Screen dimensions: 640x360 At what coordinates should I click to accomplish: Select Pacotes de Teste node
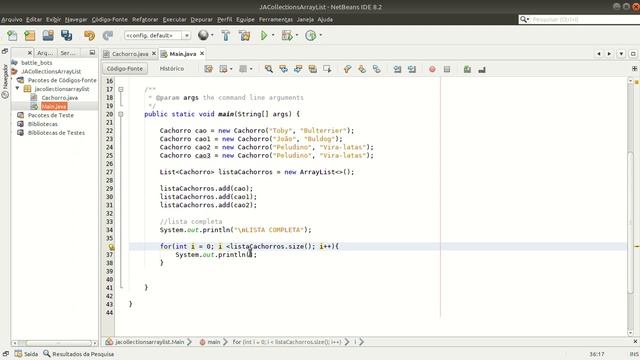(51, 115)
